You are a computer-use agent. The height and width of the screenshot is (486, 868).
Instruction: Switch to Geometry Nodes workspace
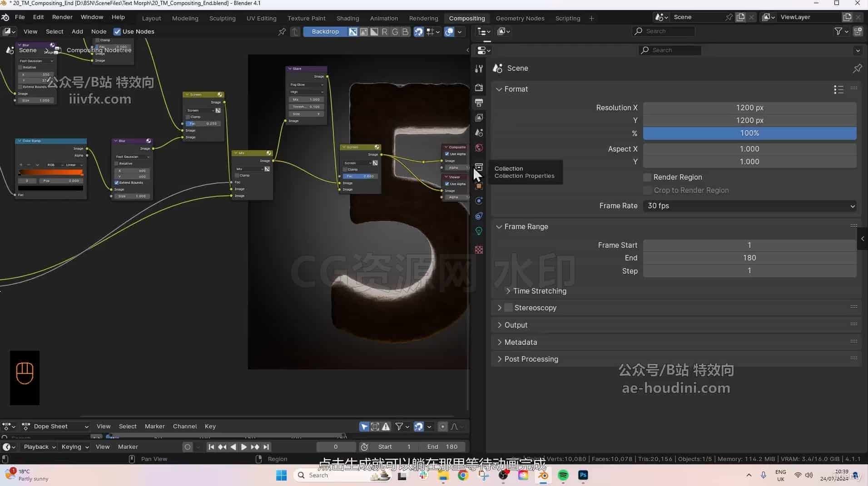pos(520,19)
